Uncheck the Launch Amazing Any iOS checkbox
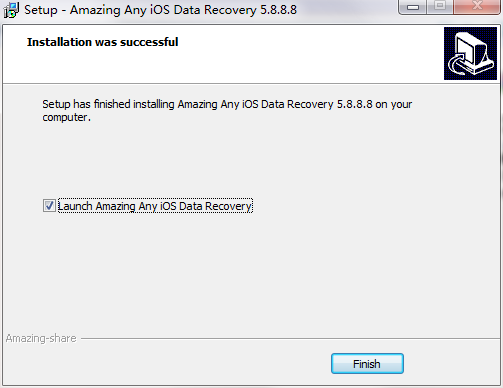 (x=49, y=206)
